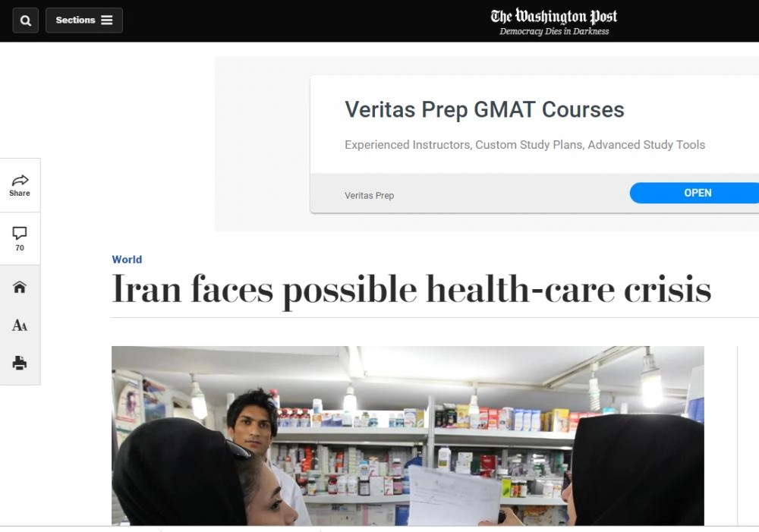Viewport: 759px width, 532px height.
Task: Go to The Washington Post homepage logo
Action: 554,17
